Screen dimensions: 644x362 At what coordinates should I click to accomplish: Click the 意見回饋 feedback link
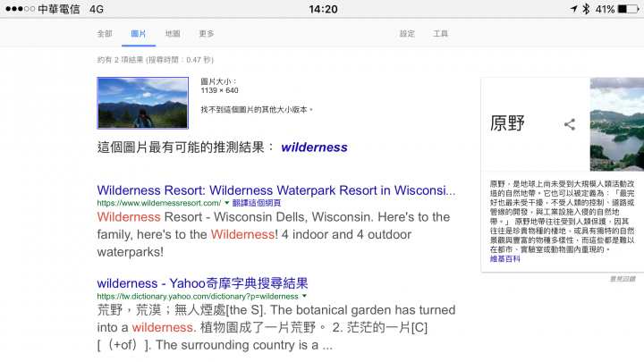coord(623,279)
